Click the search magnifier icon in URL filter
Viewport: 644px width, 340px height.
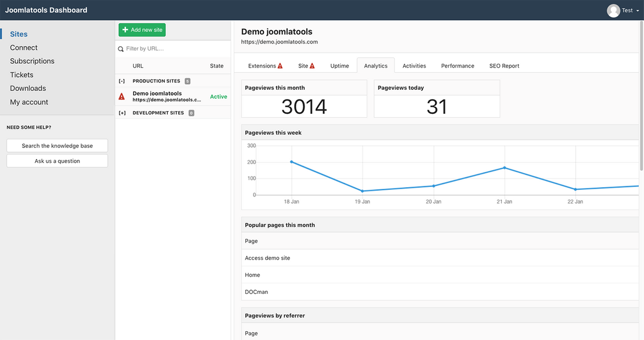point(121,49)
